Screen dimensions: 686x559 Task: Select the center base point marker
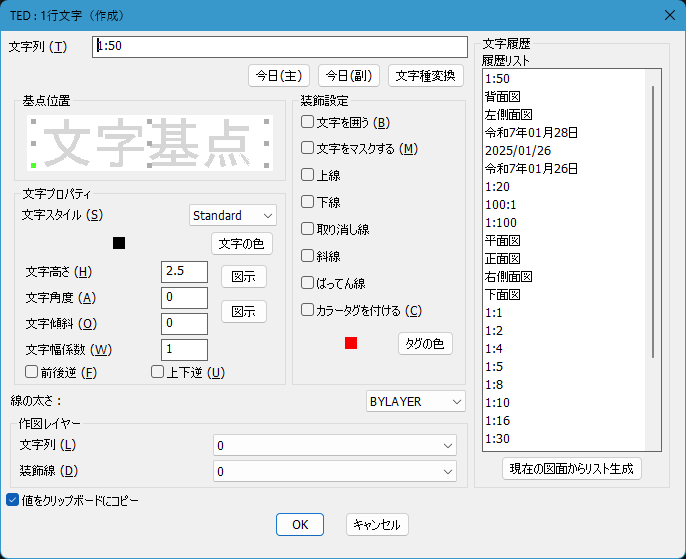click(150, 143)
